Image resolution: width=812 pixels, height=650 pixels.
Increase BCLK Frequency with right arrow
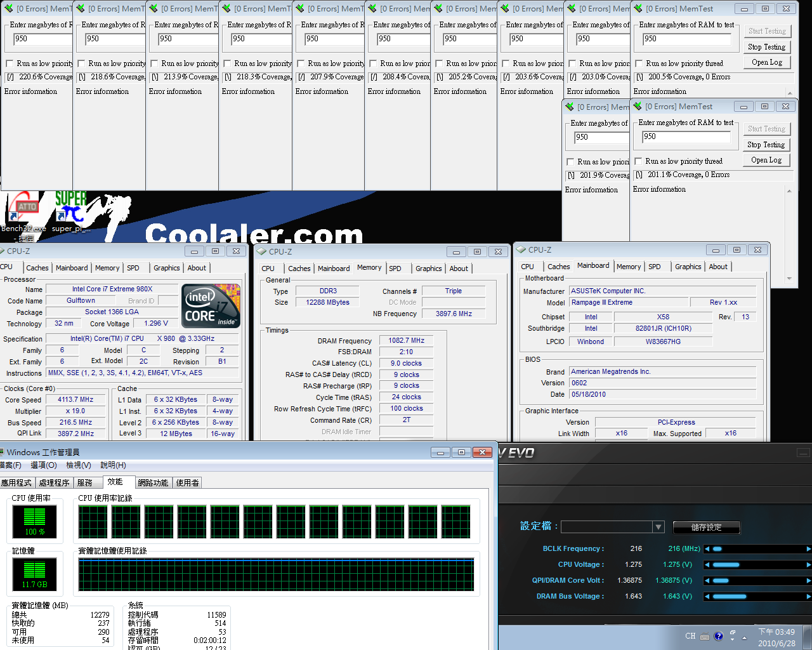point(808,548)
